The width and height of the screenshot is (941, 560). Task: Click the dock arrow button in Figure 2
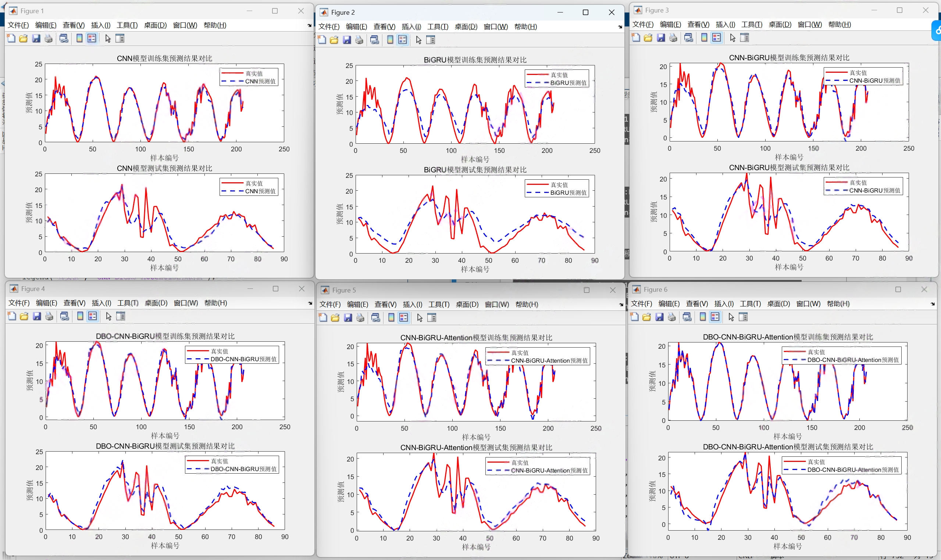(x=620, y=27)
